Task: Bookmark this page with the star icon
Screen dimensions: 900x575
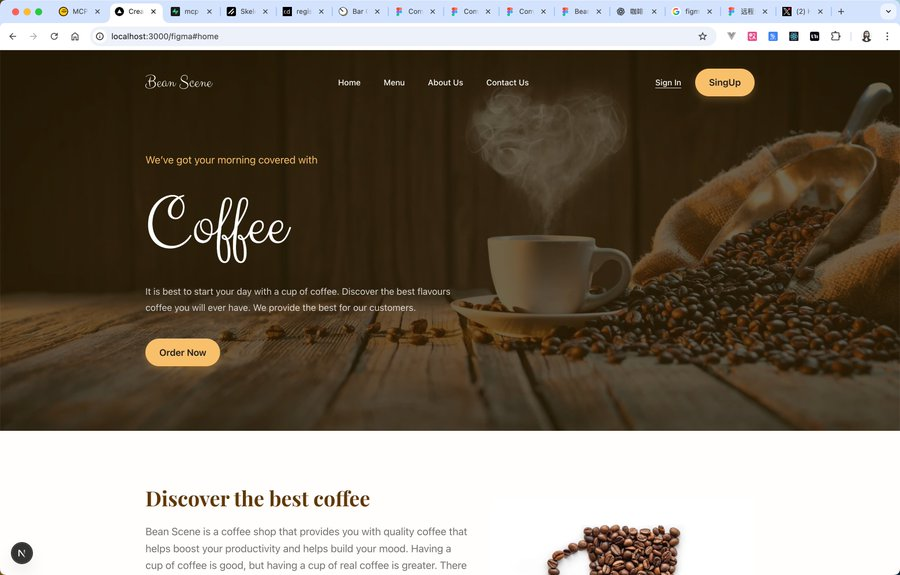Action: (x=702, y=36)
